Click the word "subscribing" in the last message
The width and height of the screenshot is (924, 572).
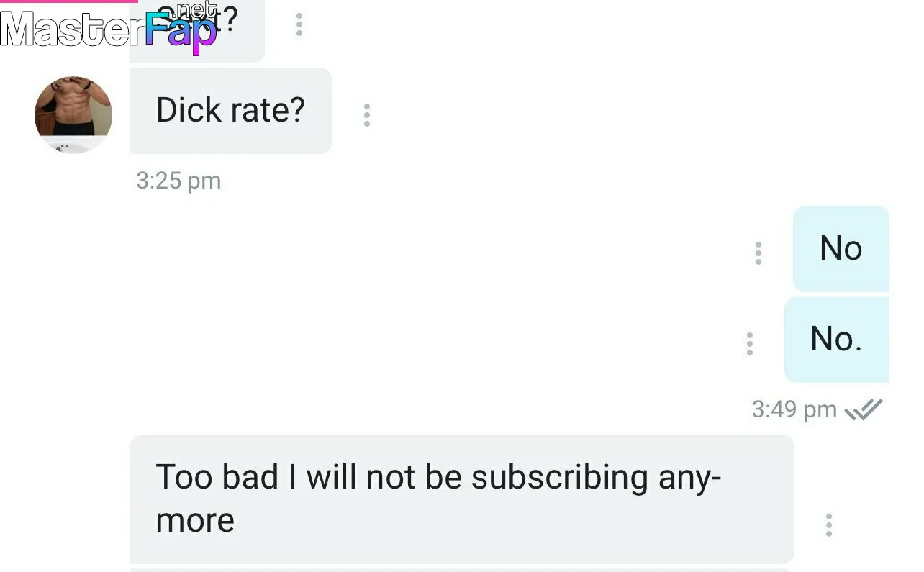pyautogui.click(x=559, y=479)
